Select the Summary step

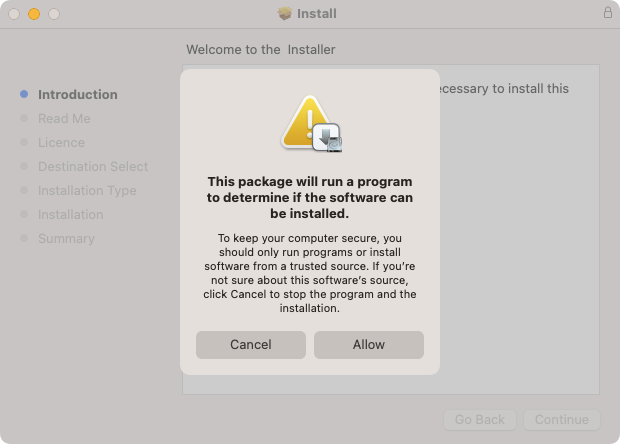point(66,238)
